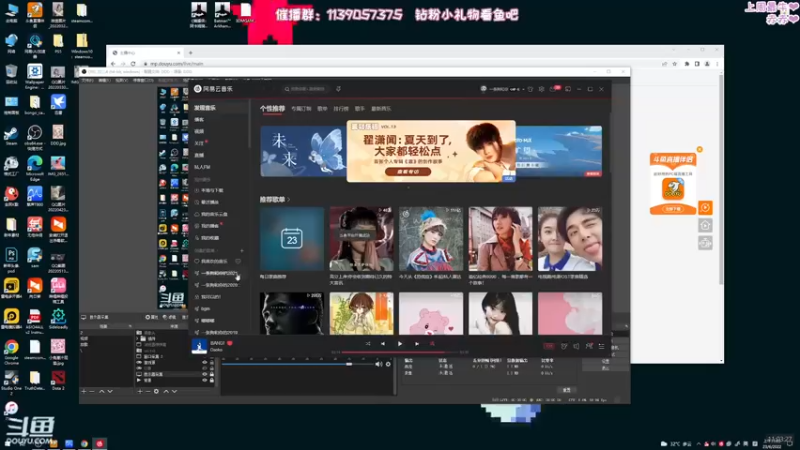Switch to the 专属定制 tab
Viewport: 800px width, 450px height.
click(x=301, y=109)
